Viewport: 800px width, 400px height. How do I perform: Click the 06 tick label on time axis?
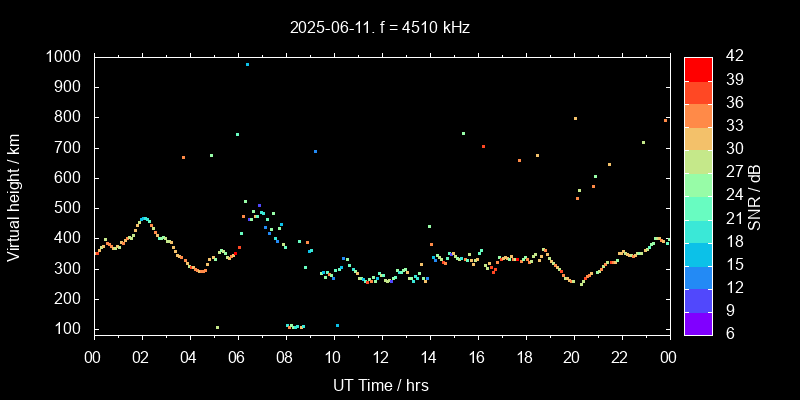click(x=237, y=357)
